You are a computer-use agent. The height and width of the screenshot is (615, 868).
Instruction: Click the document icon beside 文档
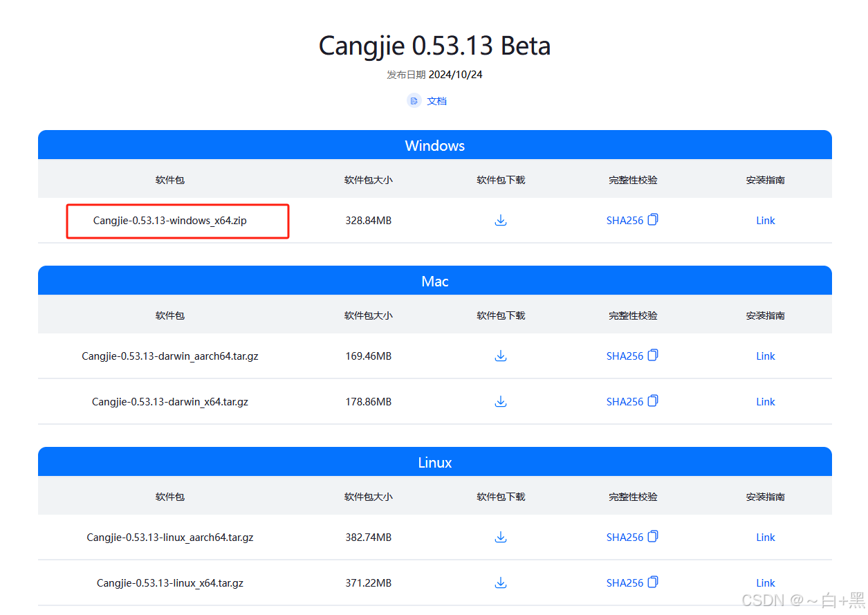click(x=414, y=101)
